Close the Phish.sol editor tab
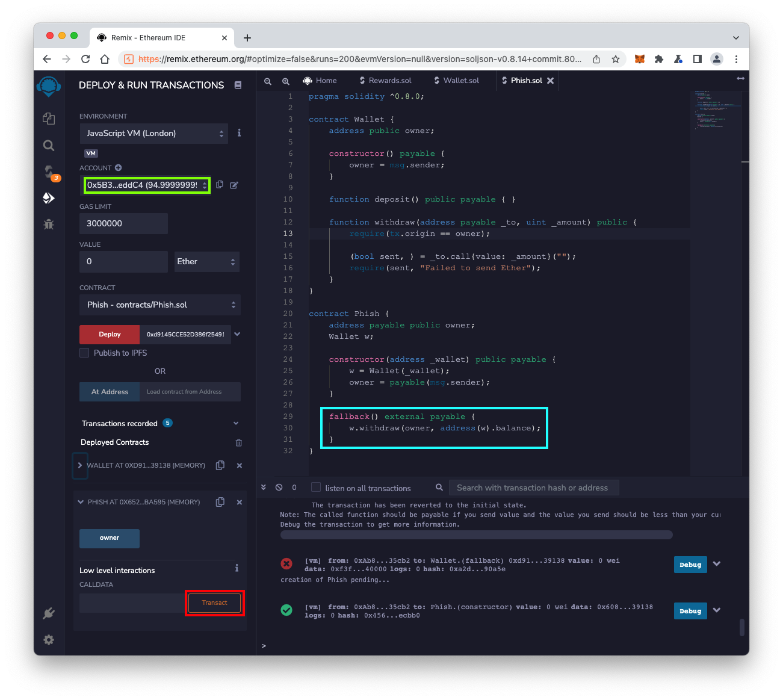Screen dimensions: 783x700 551,81
